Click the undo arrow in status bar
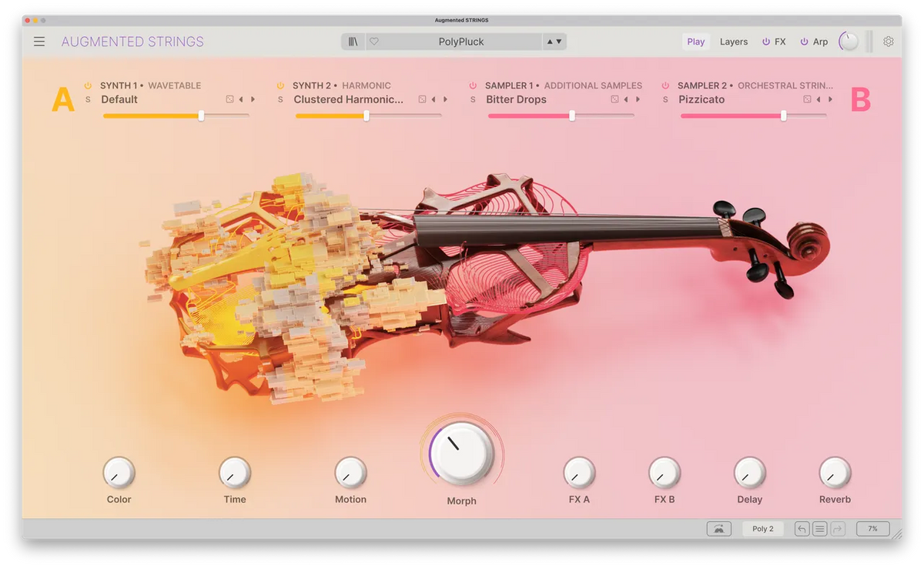 [x=802, y=529]
